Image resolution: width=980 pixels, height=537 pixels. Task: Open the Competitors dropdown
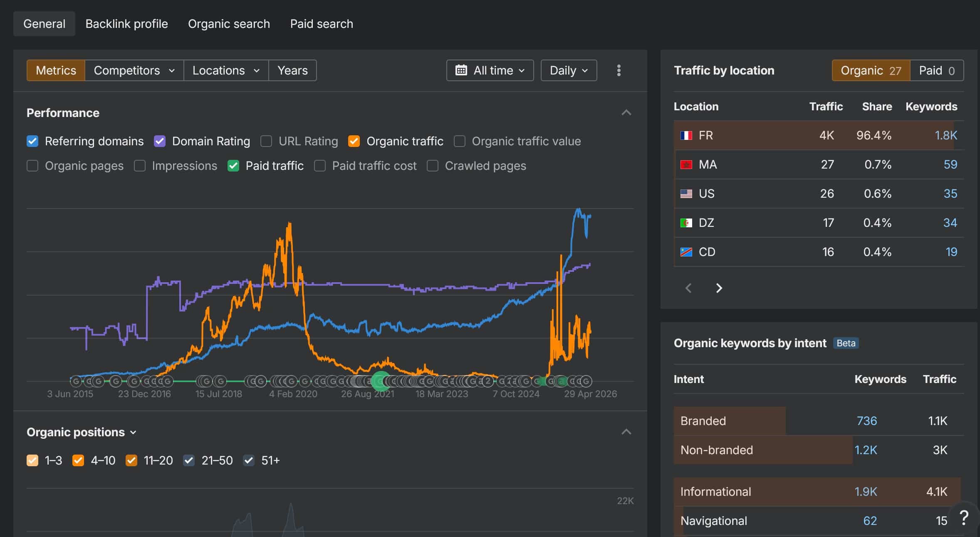(134, 70)
